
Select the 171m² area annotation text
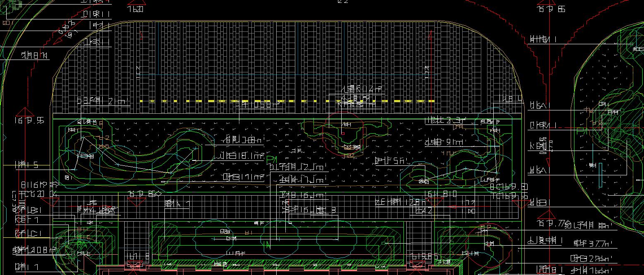(244, 177)
